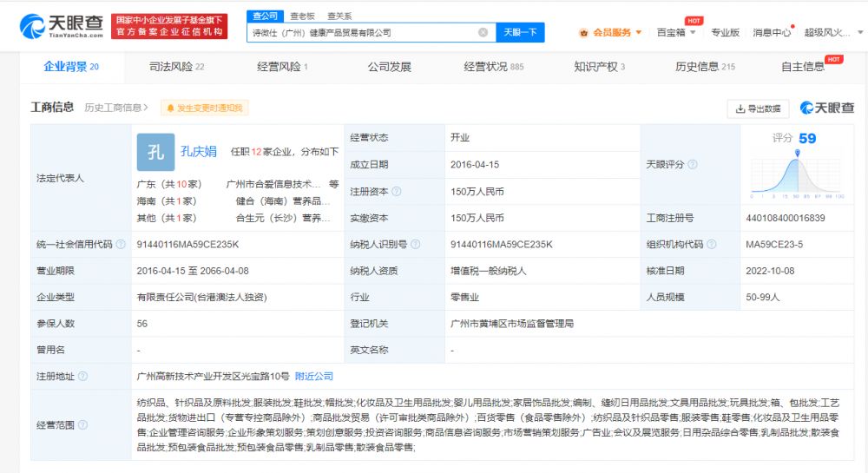Image resolution: width=868 pixels, height=473 pixels.
Task: Expand the 百宝箱 dropdown
Action: coord(676,33)
